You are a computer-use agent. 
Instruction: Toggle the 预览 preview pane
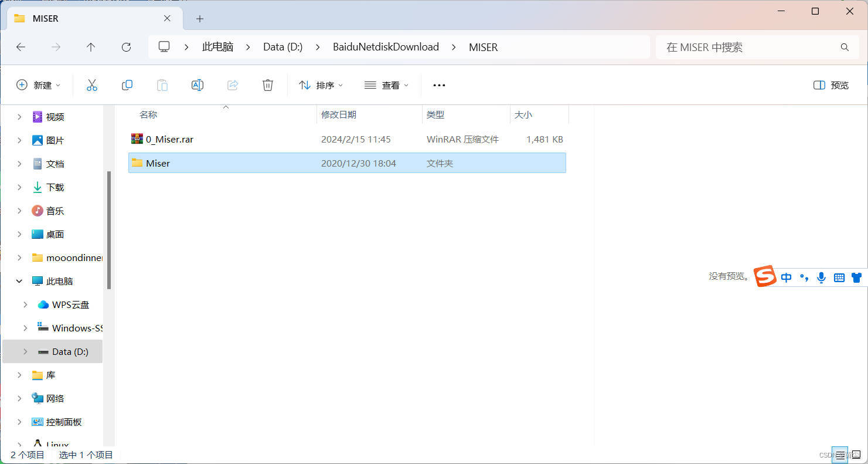[830, 84]
